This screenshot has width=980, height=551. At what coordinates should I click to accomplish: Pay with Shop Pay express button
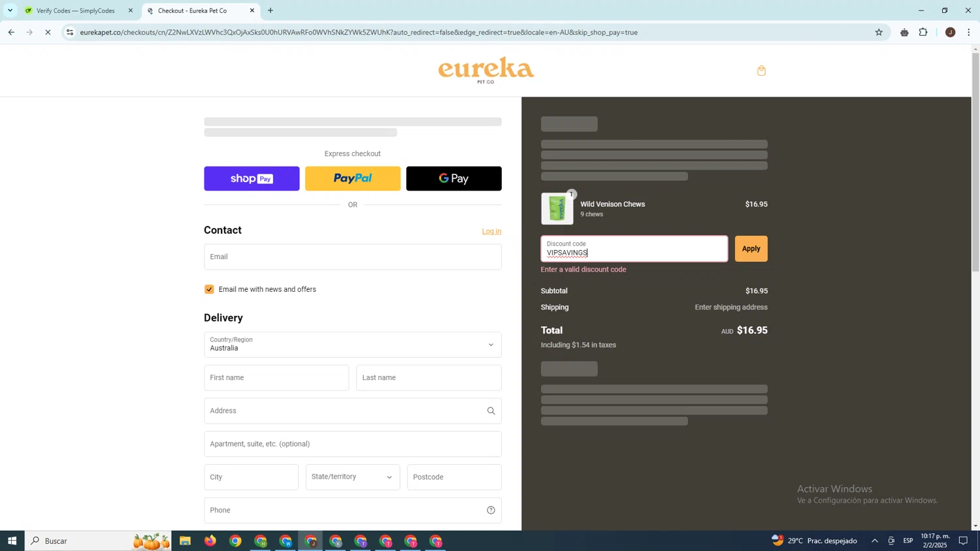252,178
